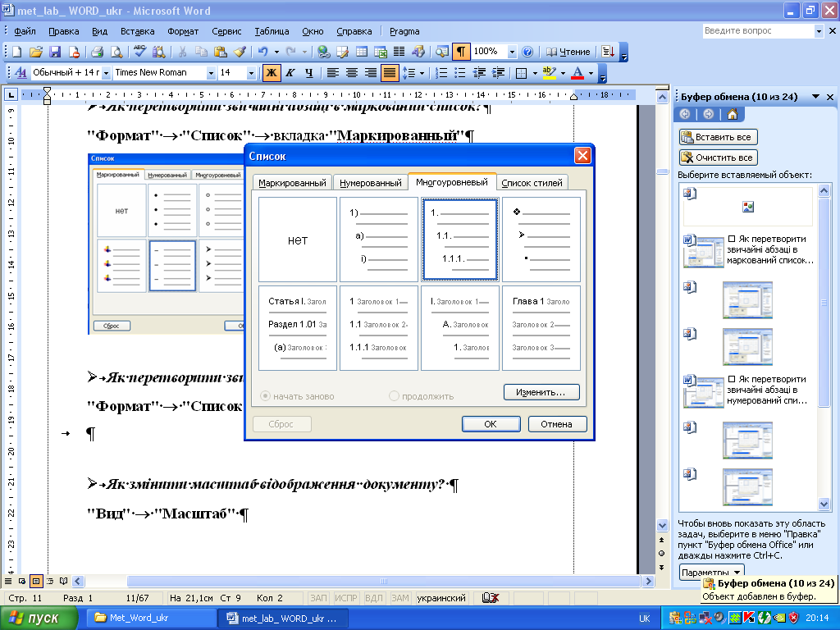Toggle ИСПР track changes in status bar
The width and height of the screenshot is (840, 630).
pyautogui.click(x=346, y=598)
